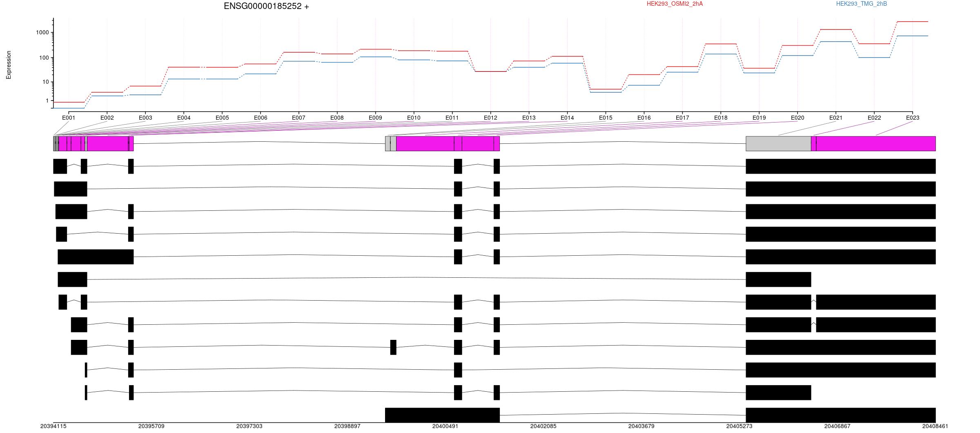Viewport: 980px width, 433px height.
Task: Click the red expression line above E015
Action: click(x=606, y=89)
